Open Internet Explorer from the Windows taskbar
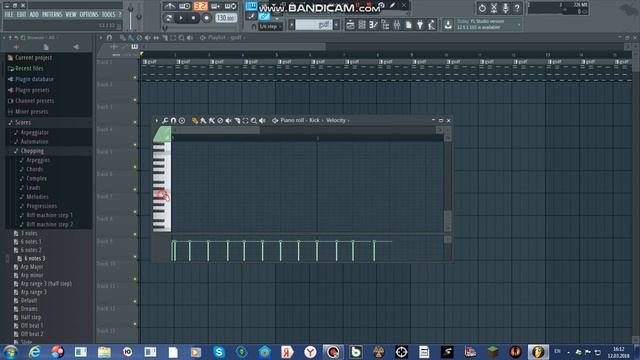This screenshot has width=640, height=360. pos(34,352)
